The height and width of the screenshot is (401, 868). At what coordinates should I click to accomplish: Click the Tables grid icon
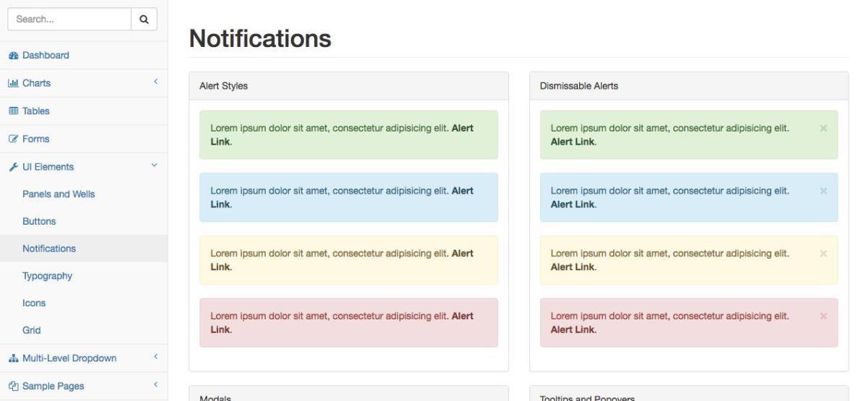(x=12, y=111)
